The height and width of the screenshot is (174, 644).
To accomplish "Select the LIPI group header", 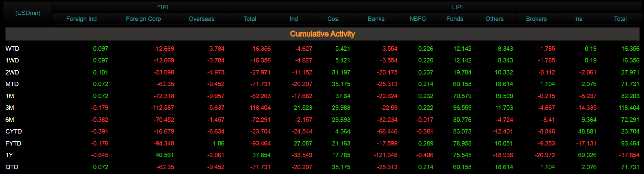I will [x=457, y=7].
